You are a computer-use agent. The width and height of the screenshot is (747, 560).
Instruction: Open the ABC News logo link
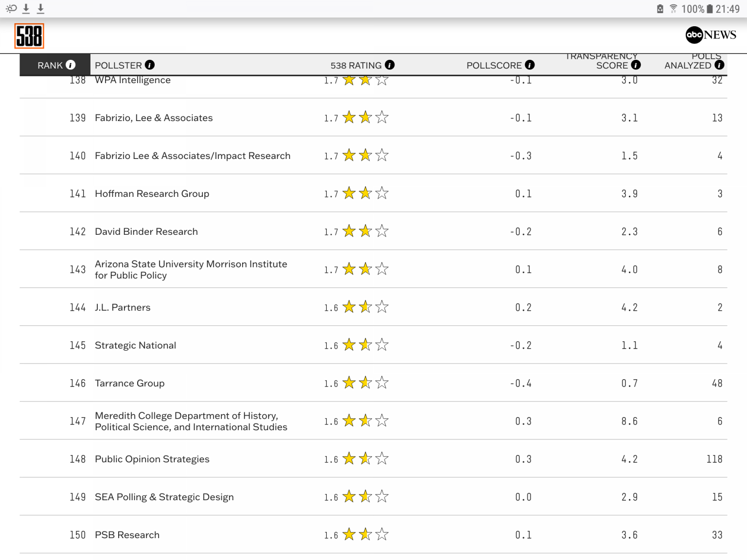click(x=711, y=35)
